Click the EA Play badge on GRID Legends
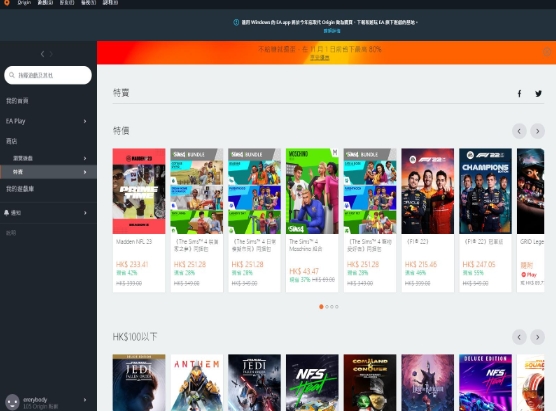 pos(529,275)
